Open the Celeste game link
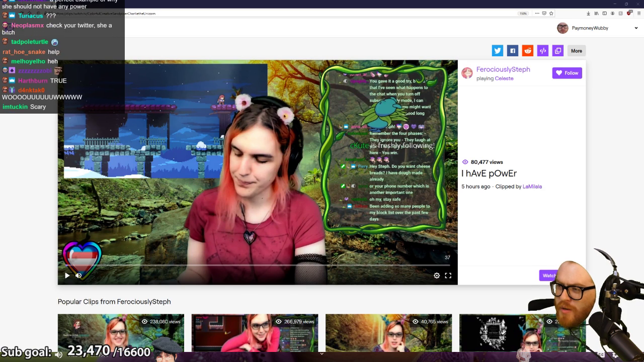This screenshot has width=644, height=362. tap(504, 78)
